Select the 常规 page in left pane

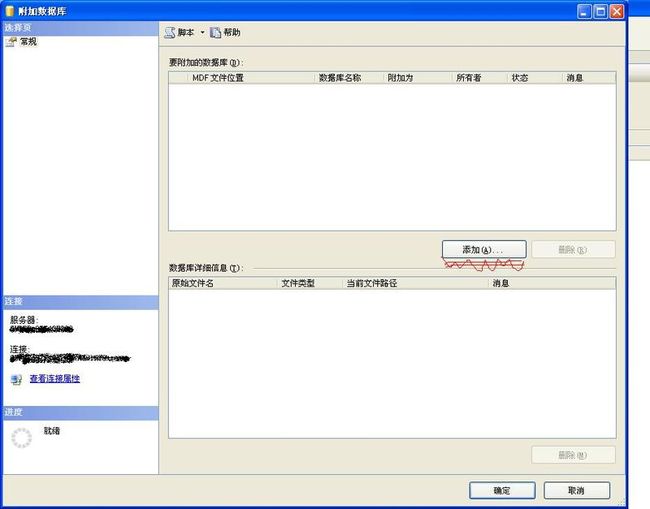tap(28, 41)
